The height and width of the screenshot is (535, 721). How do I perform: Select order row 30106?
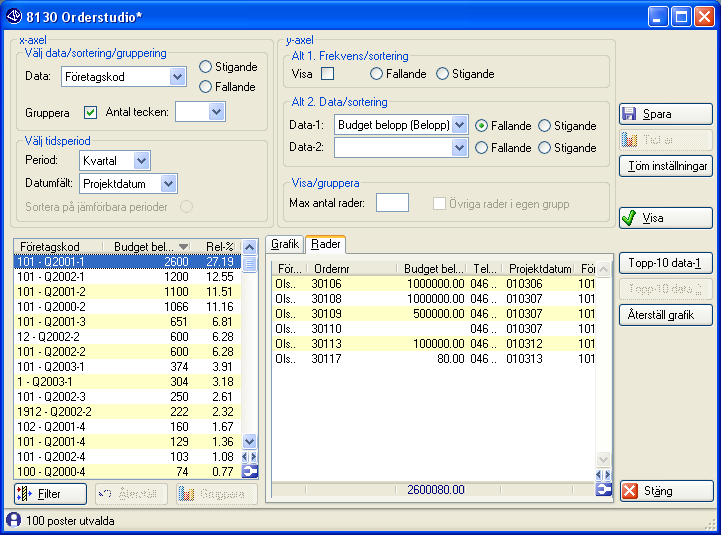coord(434,284)
